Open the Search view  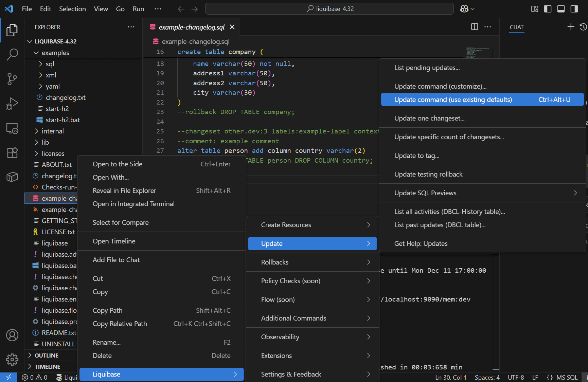tap(12, 54)
